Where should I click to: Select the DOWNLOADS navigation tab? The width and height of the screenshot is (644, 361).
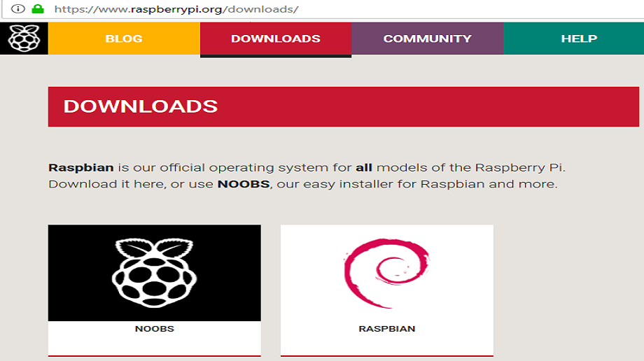tap(276, 38)
